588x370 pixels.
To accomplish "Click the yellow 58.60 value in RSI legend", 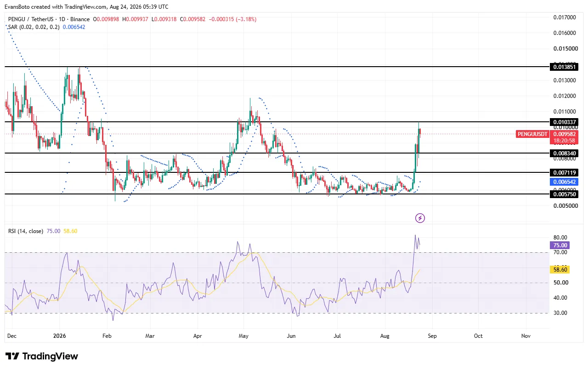I will (70, 231).
